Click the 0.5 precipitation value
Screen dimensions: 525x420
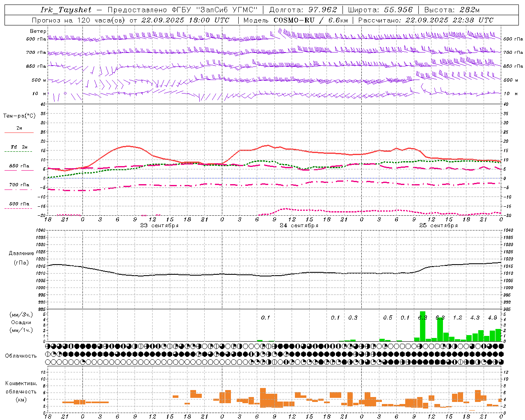388,318
